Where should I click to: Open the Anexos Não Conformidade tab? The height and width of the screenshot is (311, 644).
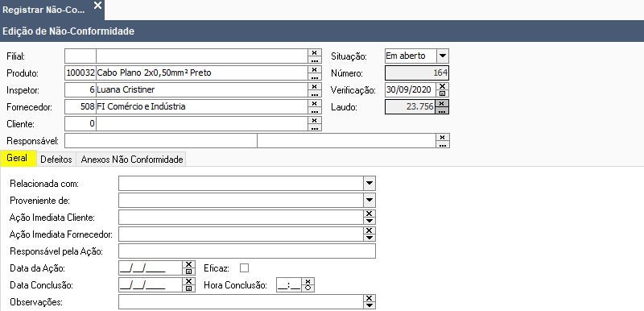[132, 160]
